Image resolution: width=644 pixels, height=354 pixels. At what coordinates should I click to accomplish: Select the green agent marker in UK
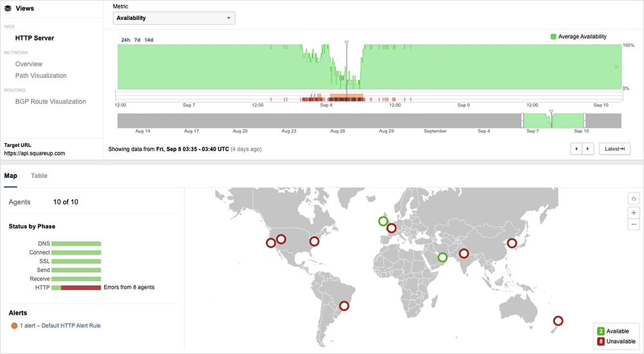pyautogui.click(x=383, y=221)
